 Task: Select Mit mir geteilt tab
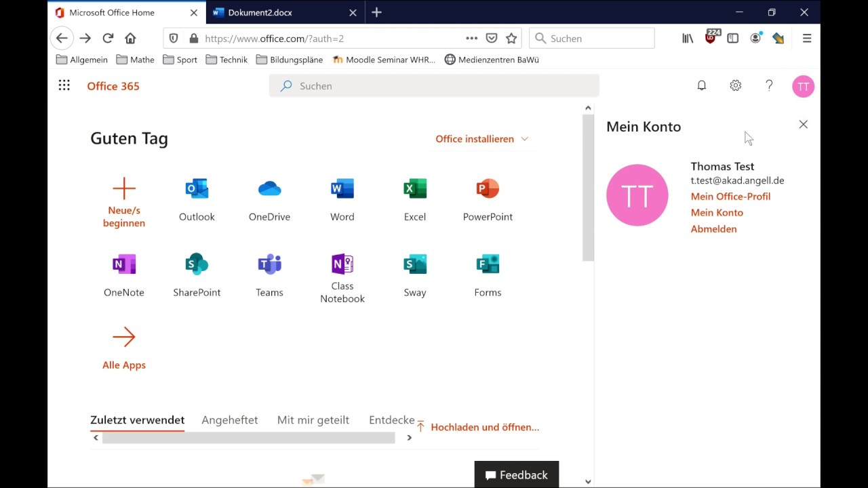point(313,420)
